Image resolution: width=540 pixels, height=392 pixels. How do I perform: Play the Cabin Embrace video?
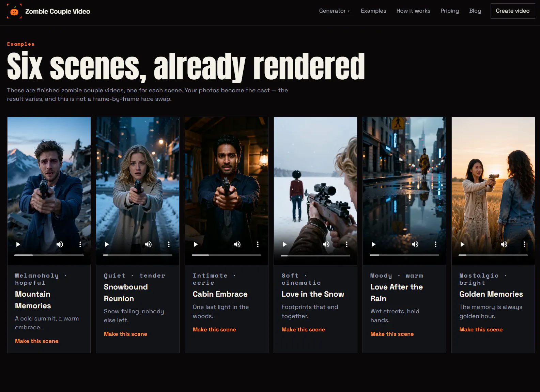coord(196,244)
